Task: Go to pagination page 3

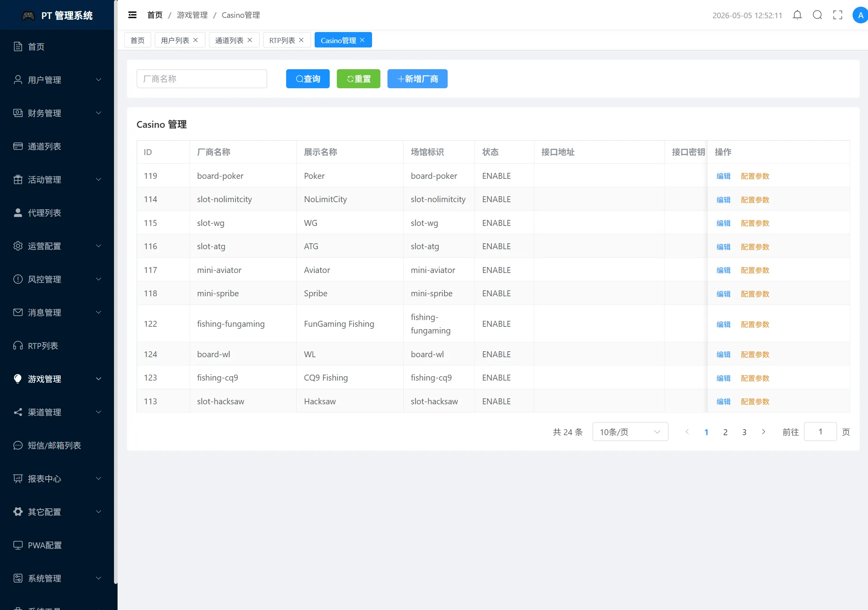Action: [x=744, y=432]
